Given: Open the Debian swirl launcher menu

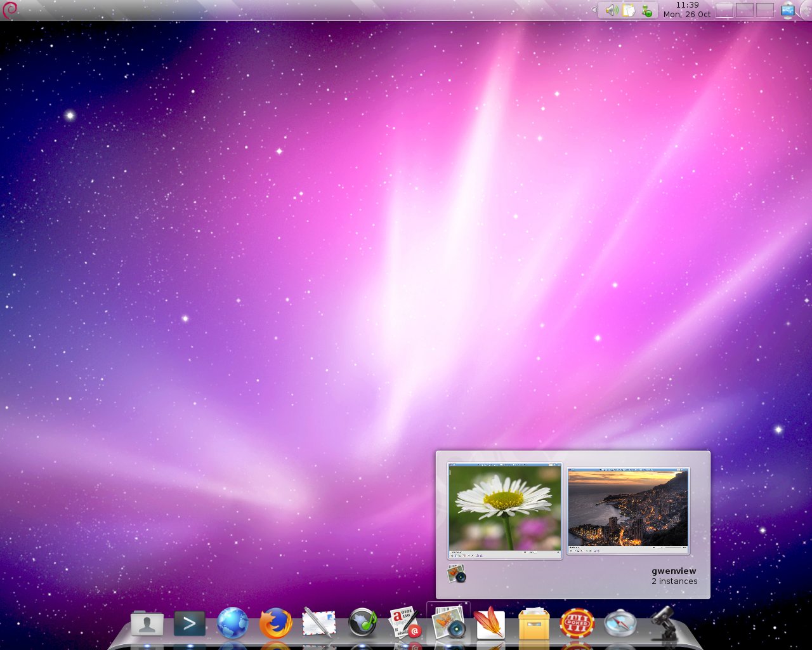Looking at the screenshot, I should pos(10,10).
